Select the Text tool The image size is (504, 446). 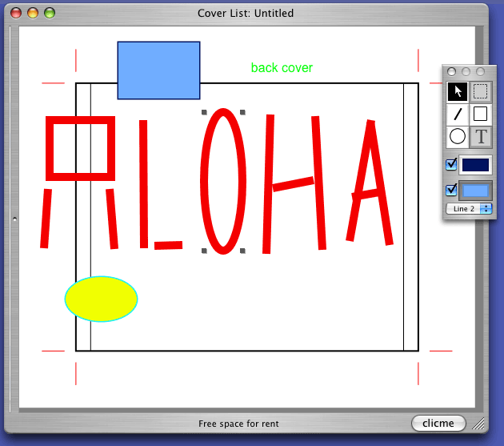[x=480, y=136]
